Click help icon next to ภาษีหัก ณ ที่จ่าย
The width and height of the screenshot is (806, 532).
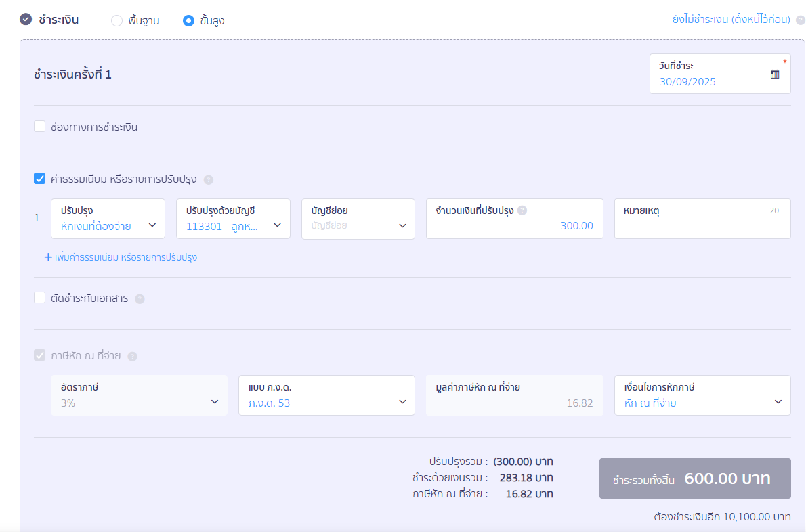point(133,357)
